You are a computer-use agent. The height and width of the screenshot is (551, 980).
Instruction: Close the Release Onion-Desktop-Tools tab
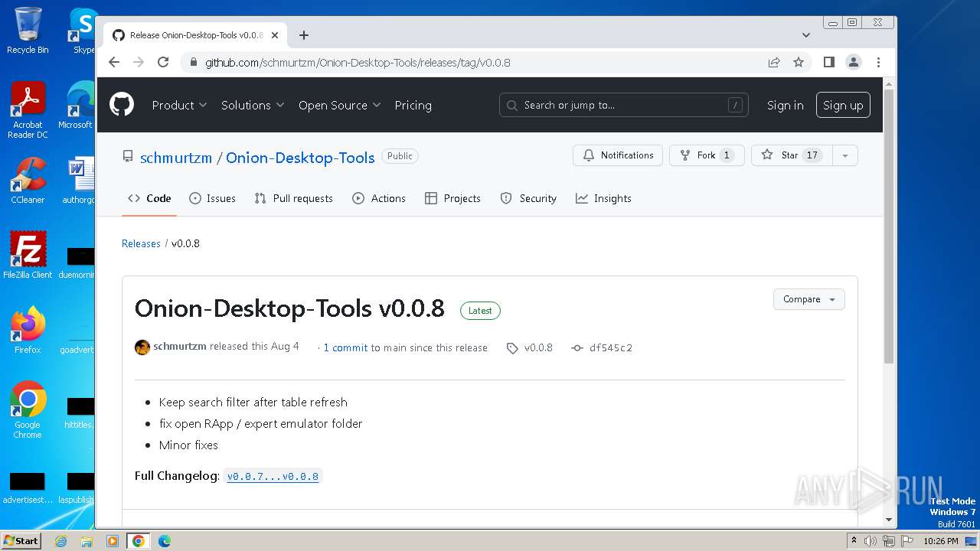tap(275, 35)
